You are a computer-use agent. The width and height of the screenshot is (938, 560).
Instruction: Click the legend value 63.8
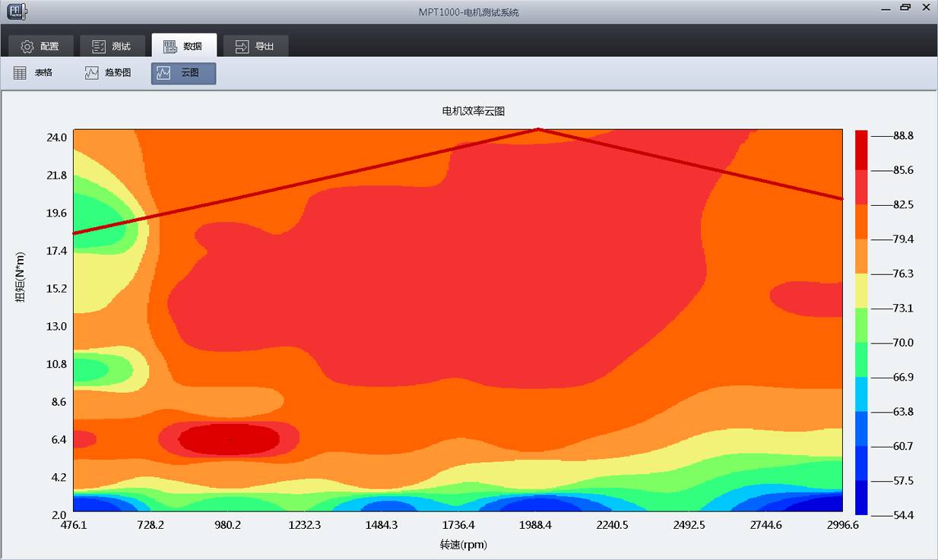(903, 412)
